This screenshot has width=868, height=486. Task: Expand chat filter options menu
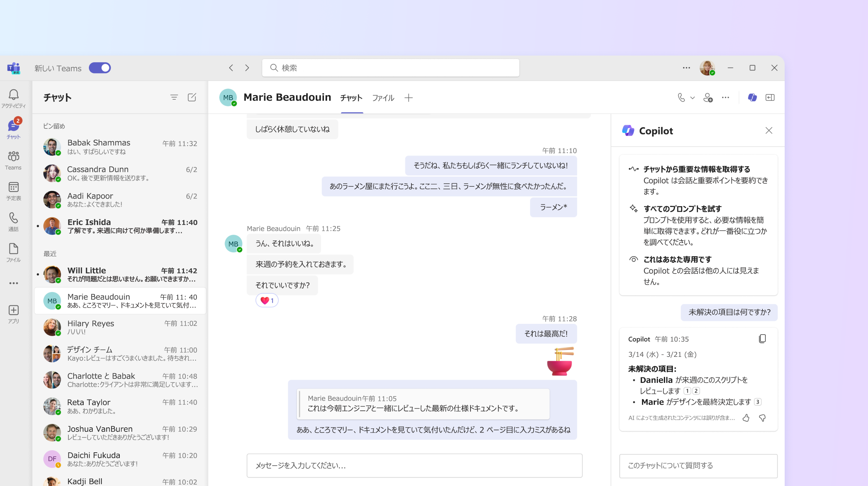pos(174,97)
